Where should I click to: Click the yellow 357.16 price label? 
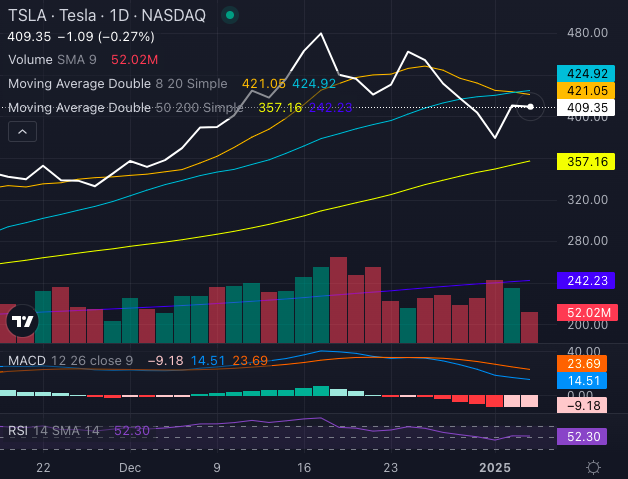pos(586,161)
